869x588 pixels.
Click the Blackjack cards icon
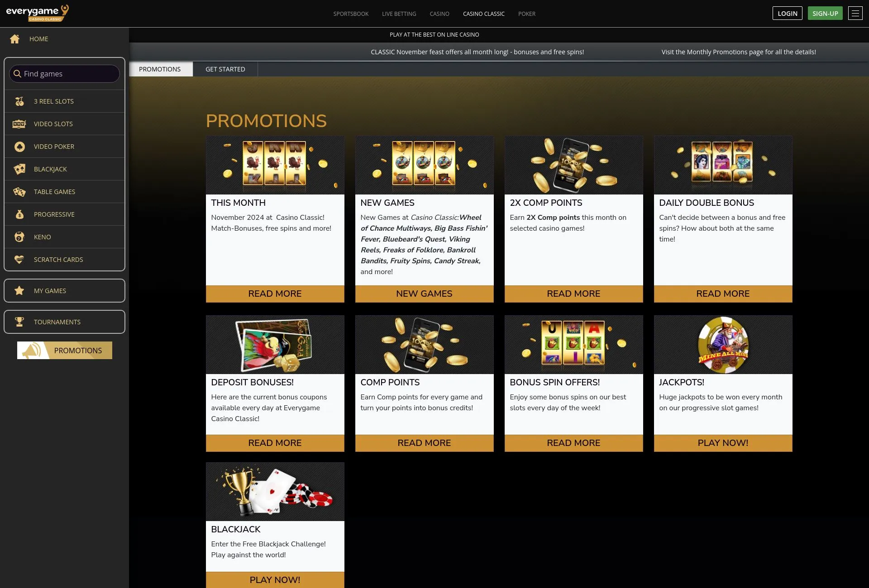(x=19, y=169)
